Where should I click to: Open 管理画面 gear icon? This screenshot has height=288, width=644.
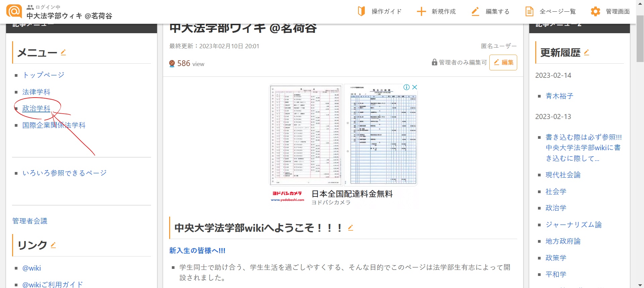pyautogui.click(x=595, y=11)
